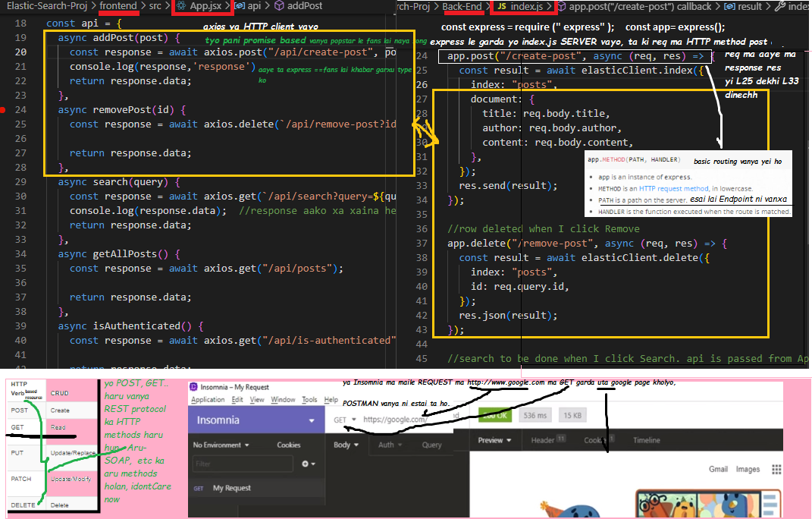Open the Help menu in Insomnia
812x519 pixels.
coord(331,400)
